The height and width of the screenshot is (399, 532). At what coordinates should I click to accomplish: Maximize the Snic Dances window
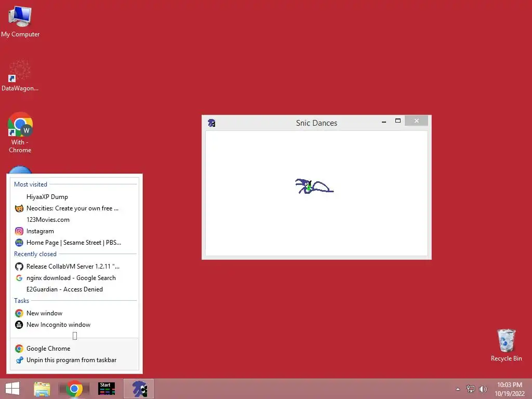coord(398,121)
